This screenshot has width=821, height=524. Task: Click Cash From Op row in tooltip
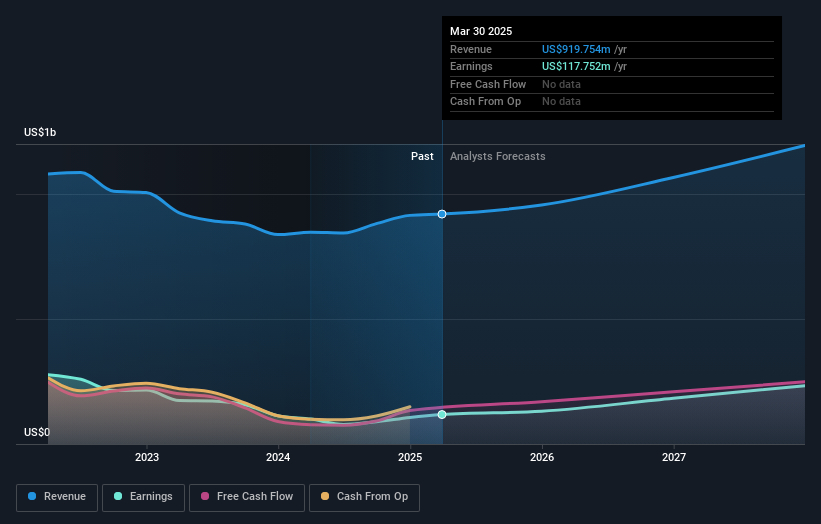(x=612, y=102)
